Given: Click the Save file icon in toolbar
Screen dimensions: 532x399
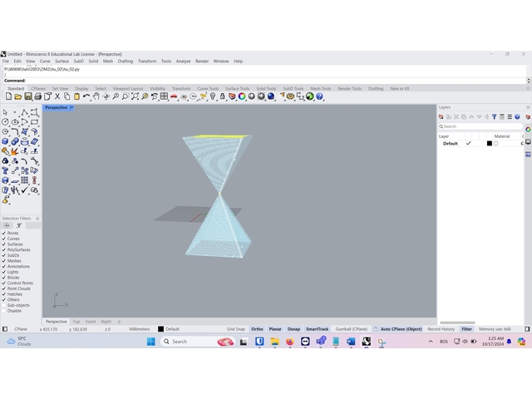Looking at the screenshot, I should (27, 96).
